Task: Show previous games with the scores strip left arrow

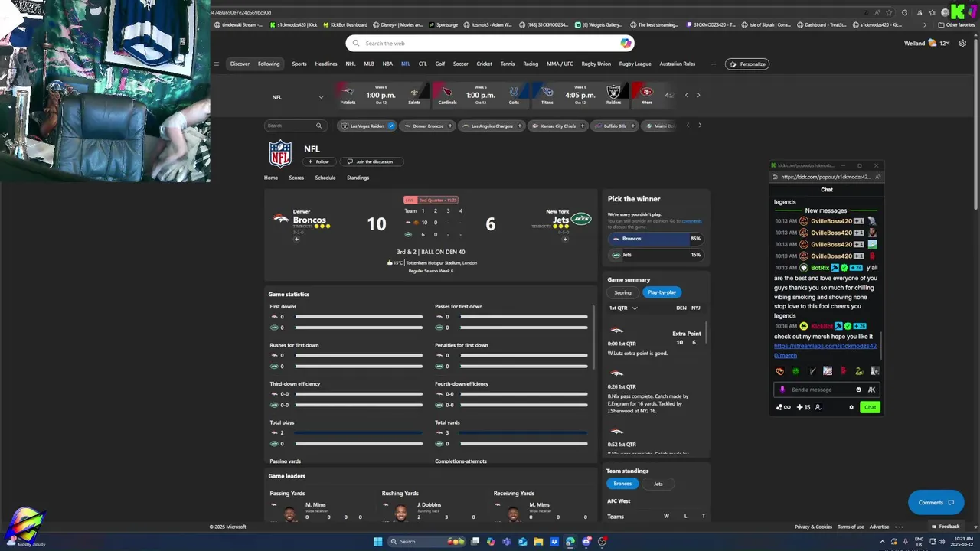Action: pyautogui.click(x=686, y=95)
